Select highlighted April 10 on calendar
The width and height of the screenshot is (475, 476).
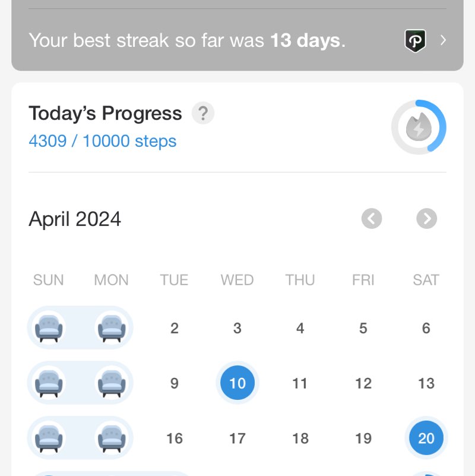(x=237, y=383)
